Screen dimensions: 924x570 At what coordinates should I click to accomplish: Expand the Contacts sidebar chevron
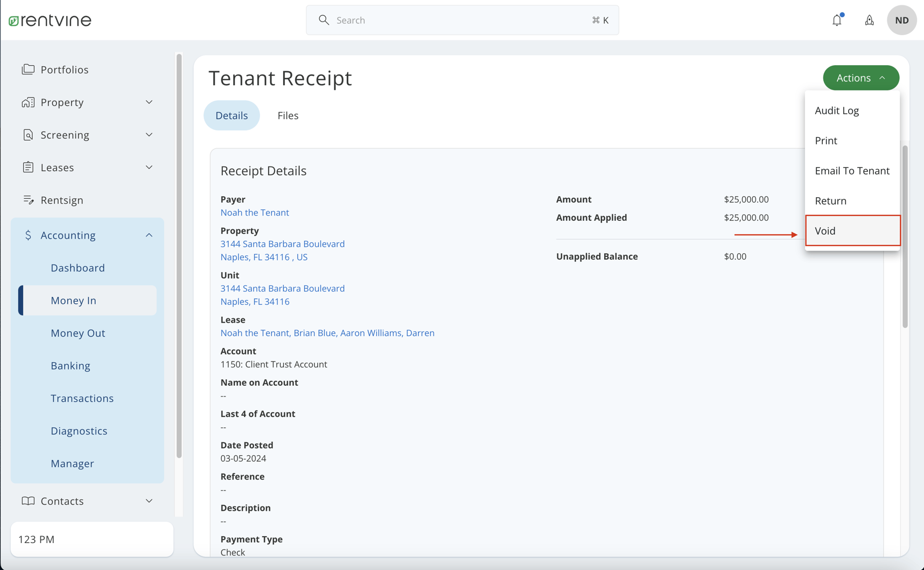coord(149,501)
